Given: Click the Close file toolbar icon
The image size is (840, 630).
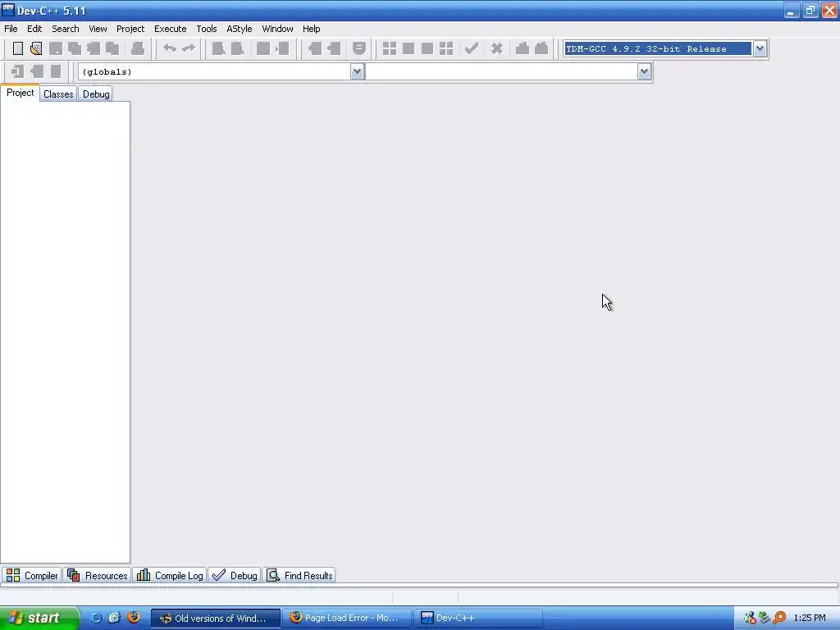Looking at the screenshot, I should point(94,48).
